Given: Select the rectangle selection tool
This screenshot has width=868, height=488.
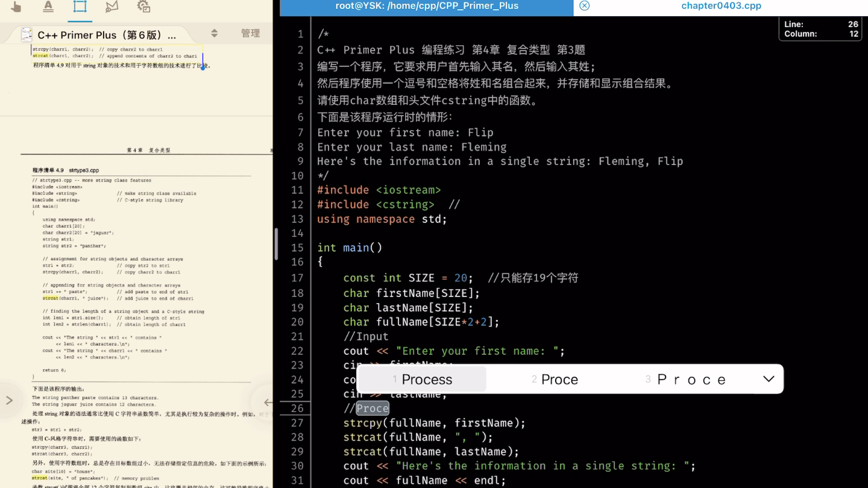Looking at the screenshot, I should coord(80,7).
